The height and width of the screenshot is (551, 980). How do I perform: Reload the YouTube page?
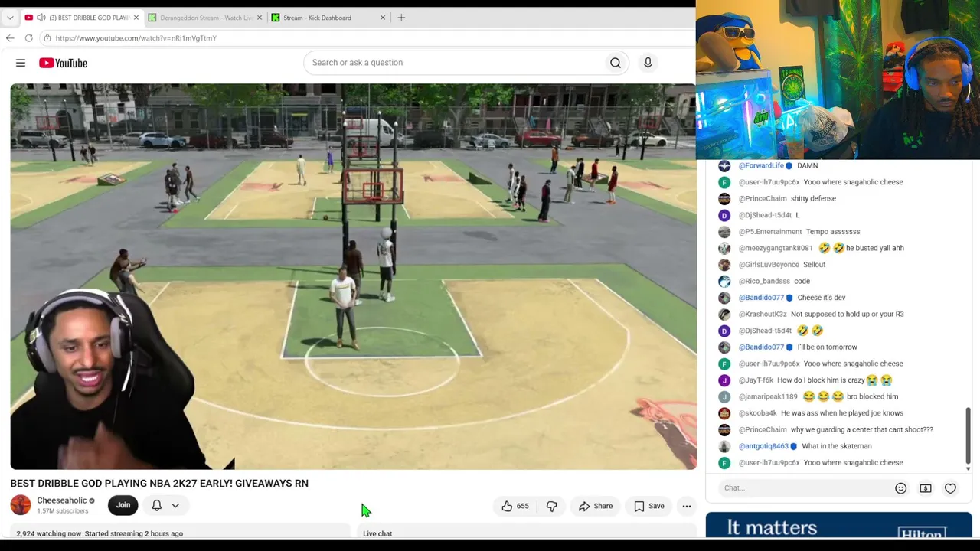tap(28, 37)
